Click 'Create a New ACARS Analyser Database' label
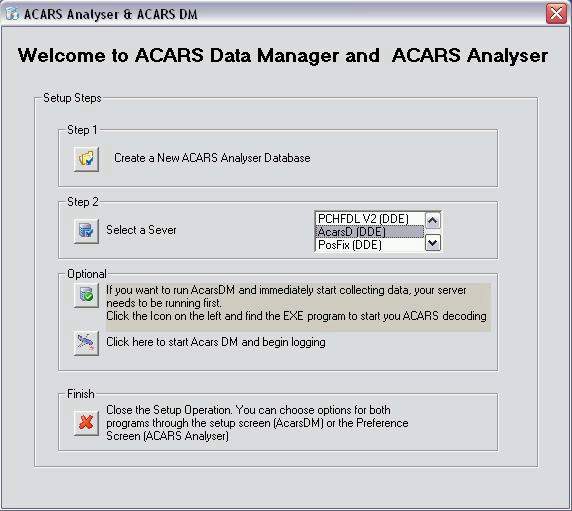The height and width of the screenshot is (511, 572). (x=212, y=158)
